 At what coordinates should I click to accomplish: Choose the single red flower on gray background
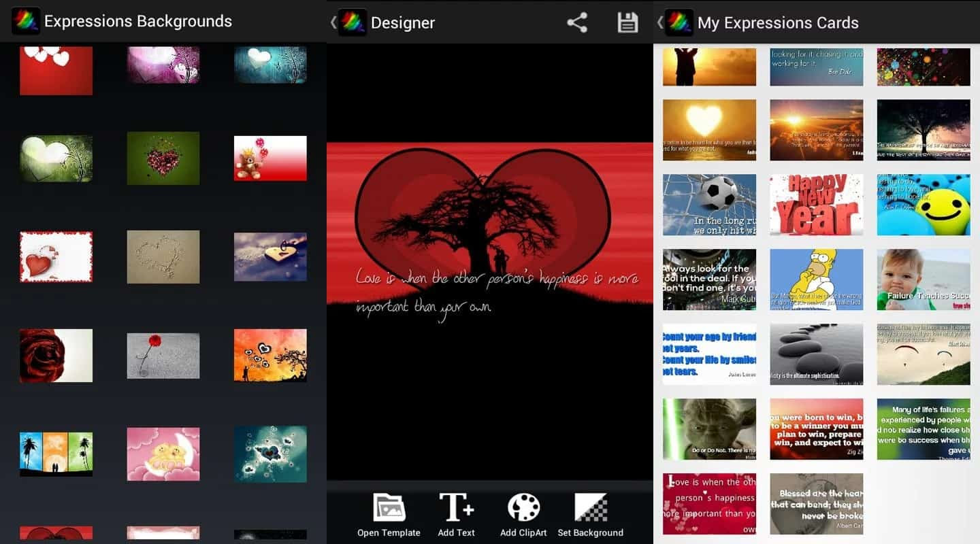click(163, 356)
